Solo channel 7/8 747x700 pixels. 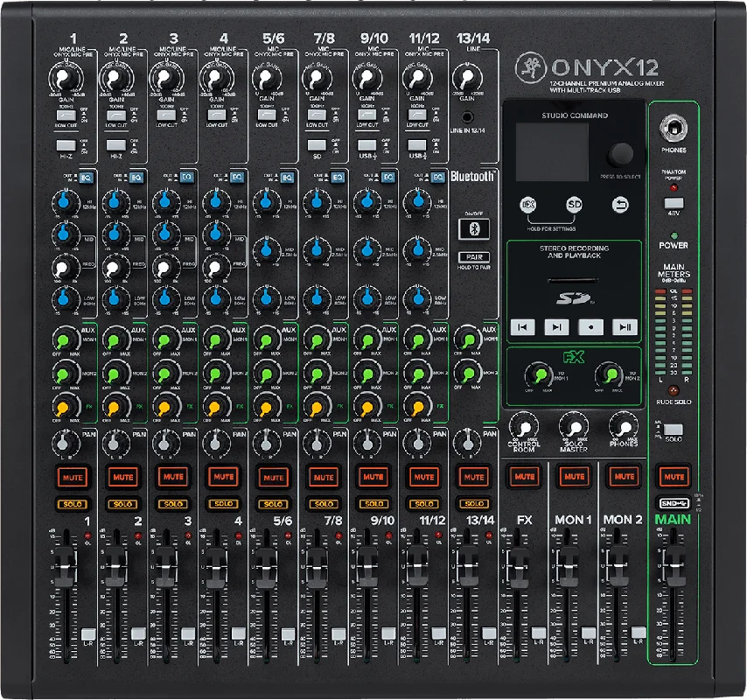point(324,504)
